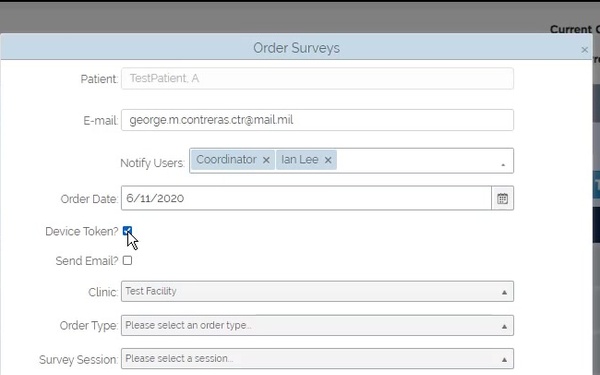
Task: Click the Ian Lee tag label
Action: [300, 160]
